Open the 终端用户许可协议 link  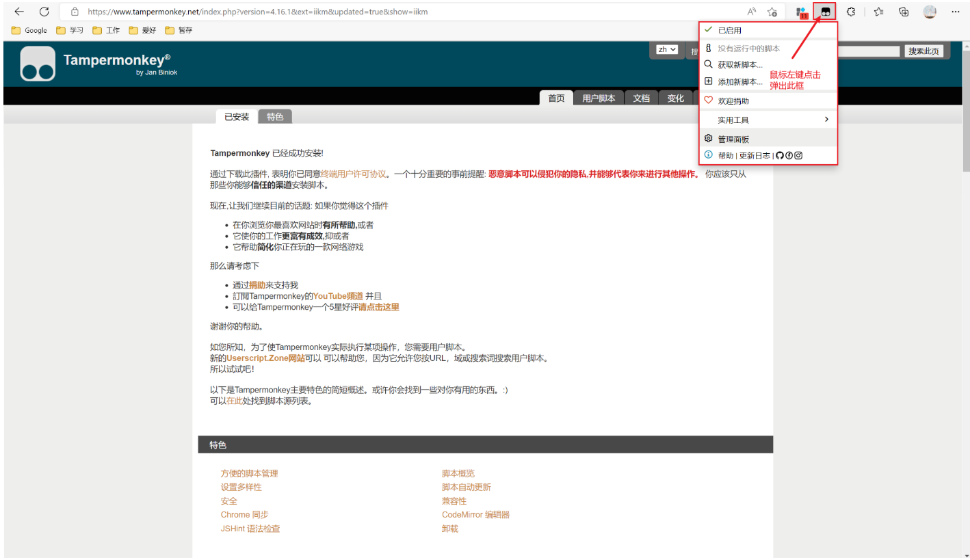(353, 174)
